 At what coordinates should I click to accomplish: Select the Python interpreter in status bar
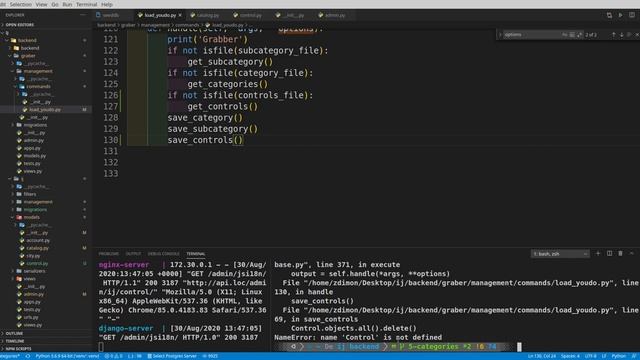[x=67, y=356]
